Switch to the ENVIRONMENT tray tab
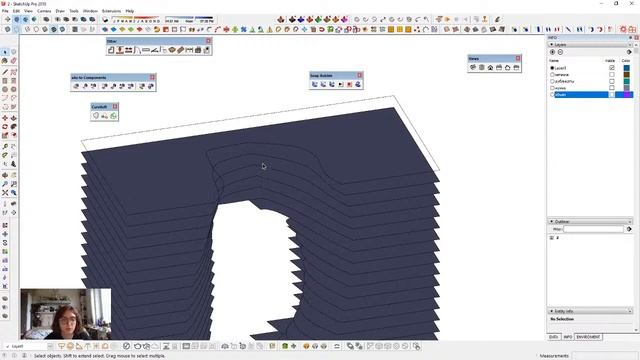 588,337
